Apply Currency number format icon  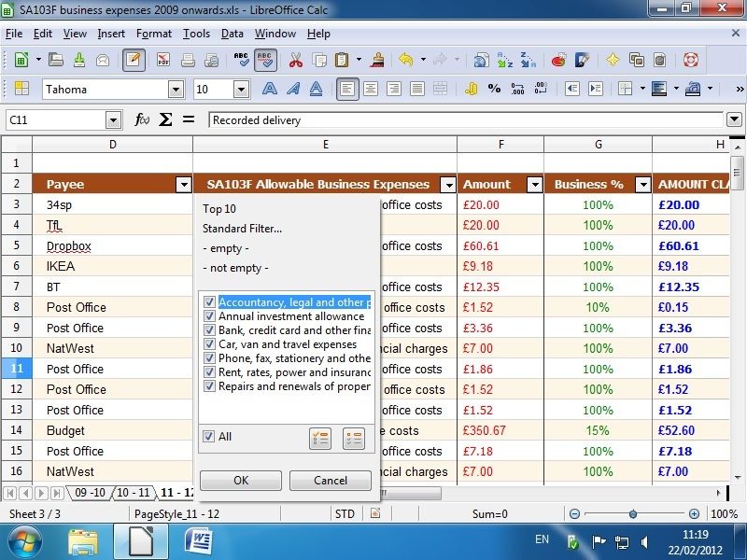(471, 89)
